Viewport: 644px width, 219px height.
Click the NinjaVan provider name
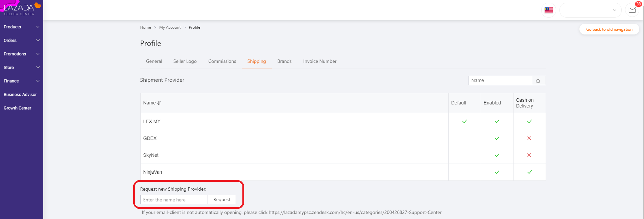pos(152,172)
